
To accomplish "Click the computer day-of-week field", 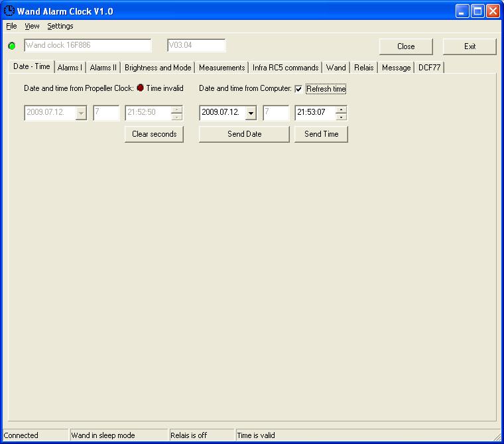I will pos(276,113).
